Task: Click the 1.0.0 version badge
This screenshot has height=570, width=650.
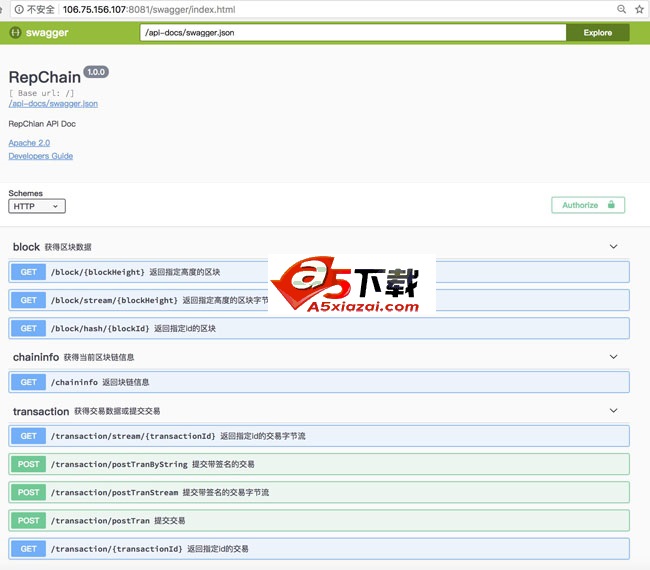Action: (96, 72)
